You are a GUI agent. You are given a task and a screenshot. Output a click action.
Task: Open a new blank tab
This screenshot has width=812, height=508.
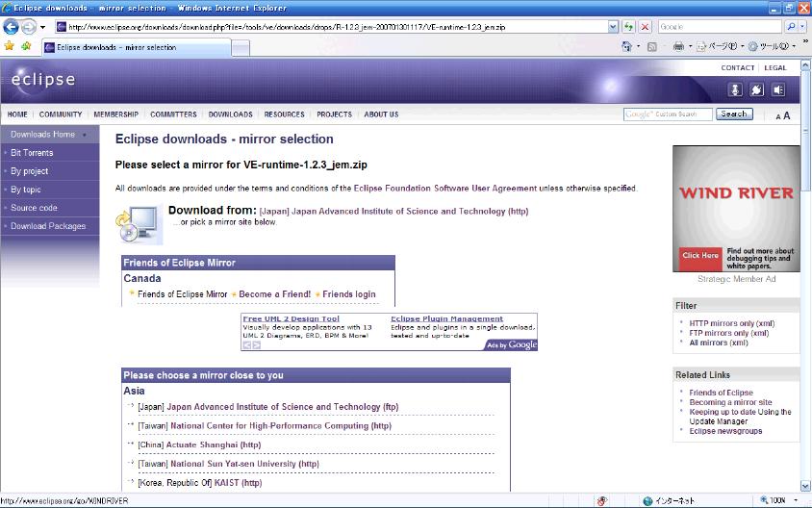click(241, 48)
